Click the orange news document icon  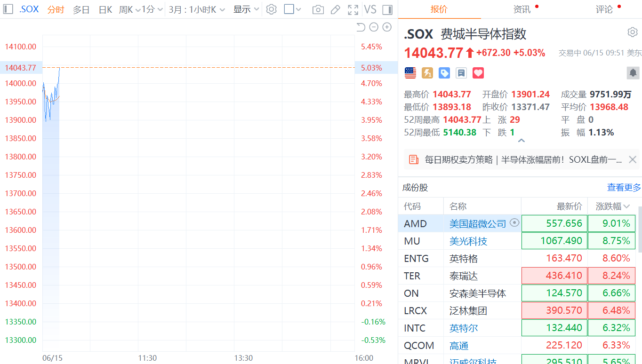pos(414,159)
